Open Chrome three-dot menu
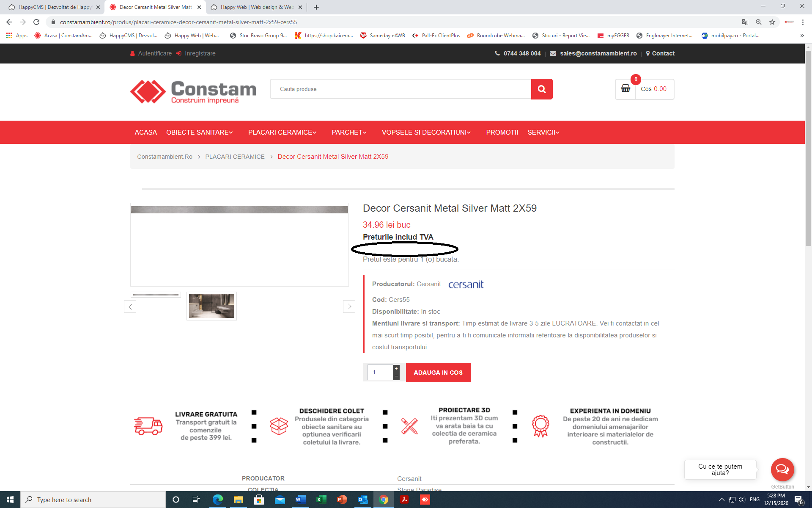 tap(803, 22)
